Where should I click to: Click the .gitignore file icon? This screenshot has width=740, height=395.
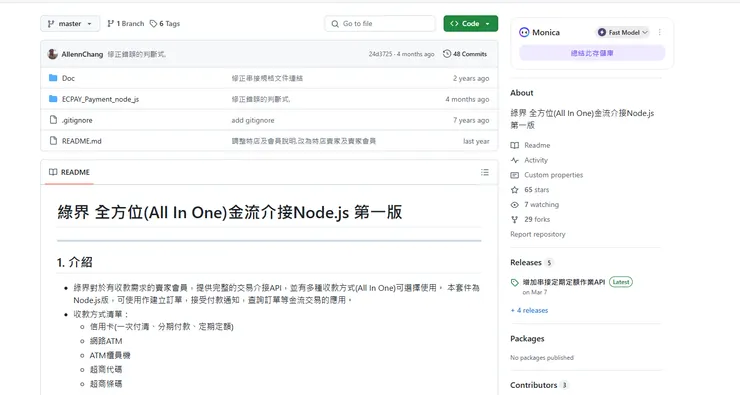[53, 120]
